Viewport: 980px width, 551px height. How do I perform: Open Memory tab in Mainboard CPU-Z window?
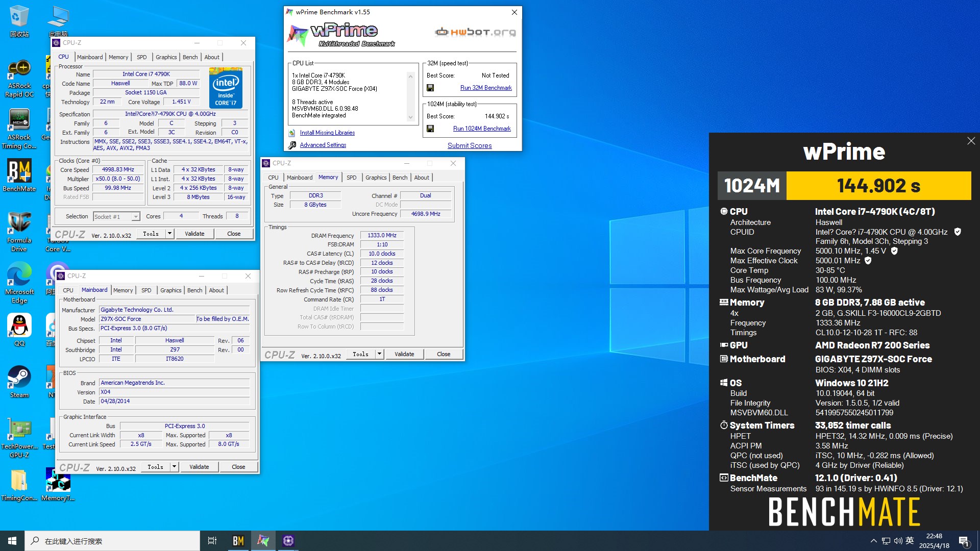123,290
